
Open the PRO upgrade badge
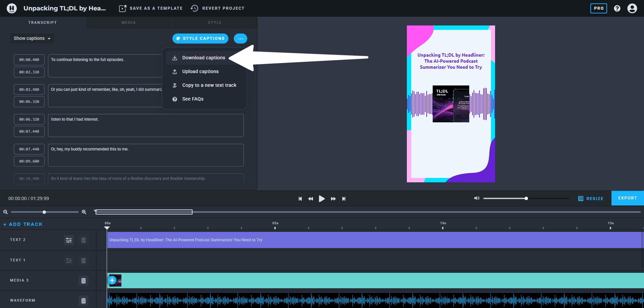[599, 8]
